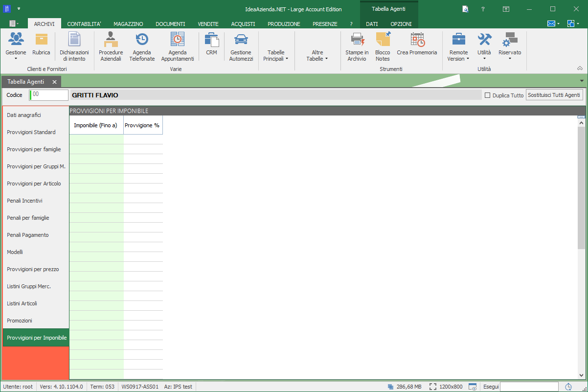Open the Promozioni section
Viewport: 588px width, 392px height.
pos(36,321)
